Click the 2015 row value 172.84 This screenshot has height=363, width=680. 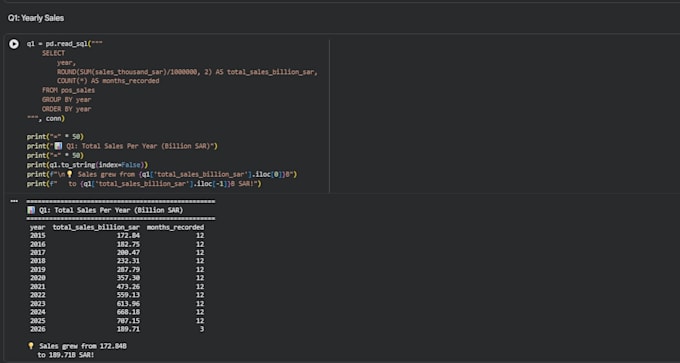(x=128, y=235)
